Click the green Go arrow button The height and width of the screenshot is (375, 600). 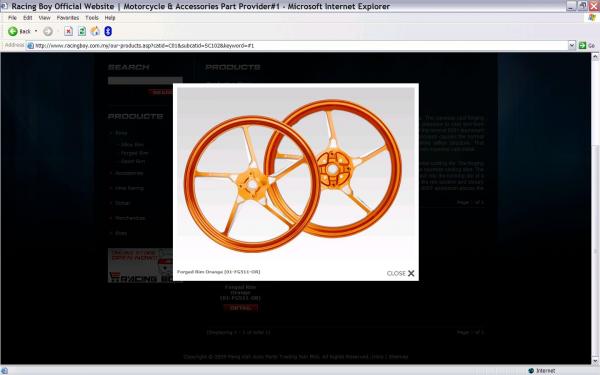pos(582,46)
